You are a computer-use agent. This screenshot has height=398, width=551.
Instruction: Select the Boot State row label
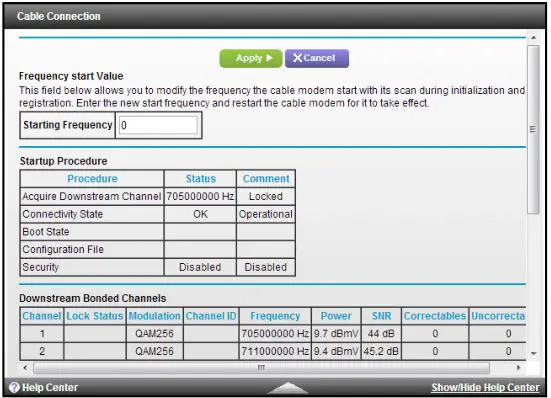46,232
